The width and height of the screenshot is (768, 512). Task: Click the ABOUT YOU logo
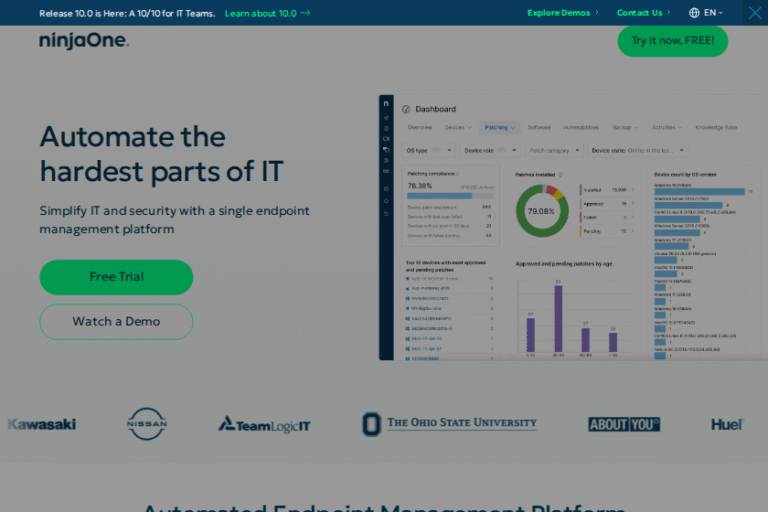[624, 424]
